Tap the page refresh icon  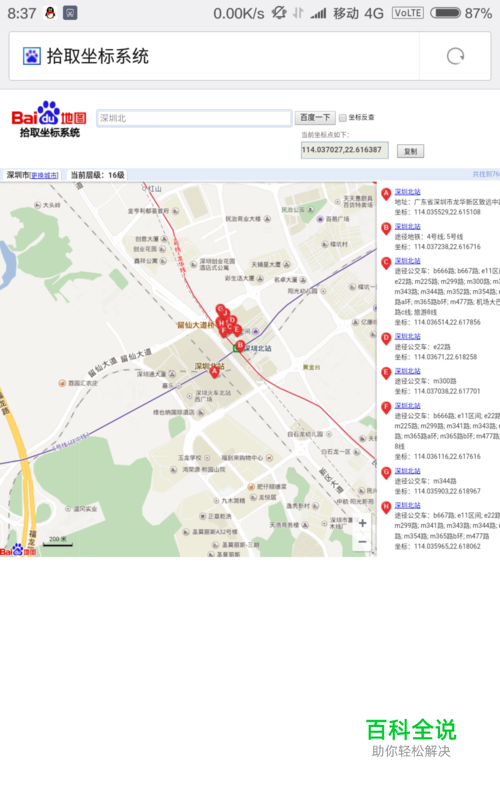455,56
